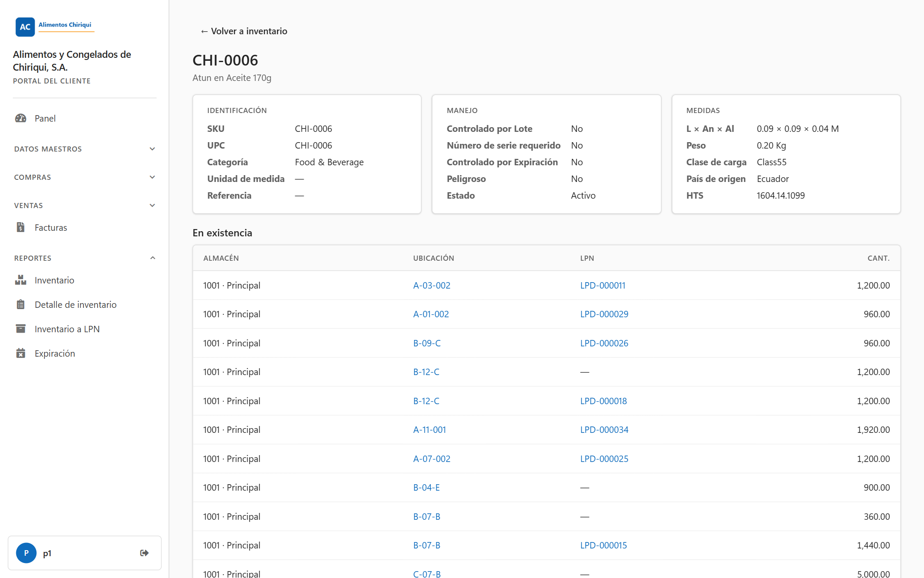
Task: Expand the Ventas section chevron
Action: pos(152,206)
